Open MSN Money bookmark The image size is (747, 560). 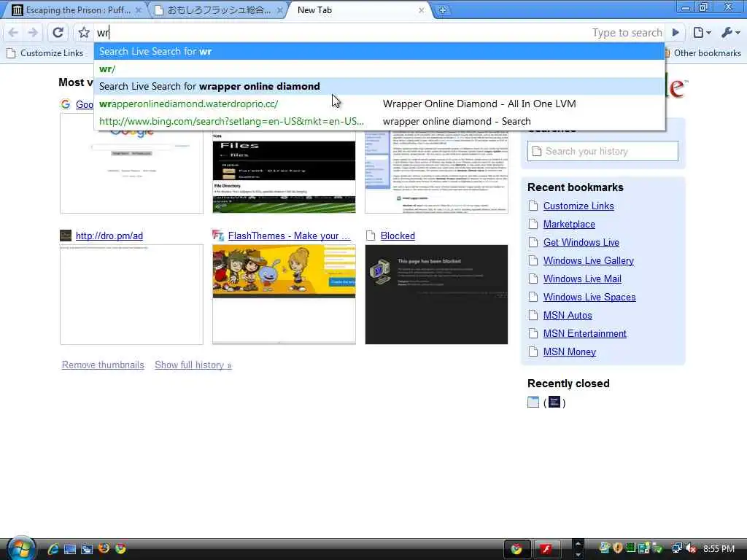pos(569,351)
